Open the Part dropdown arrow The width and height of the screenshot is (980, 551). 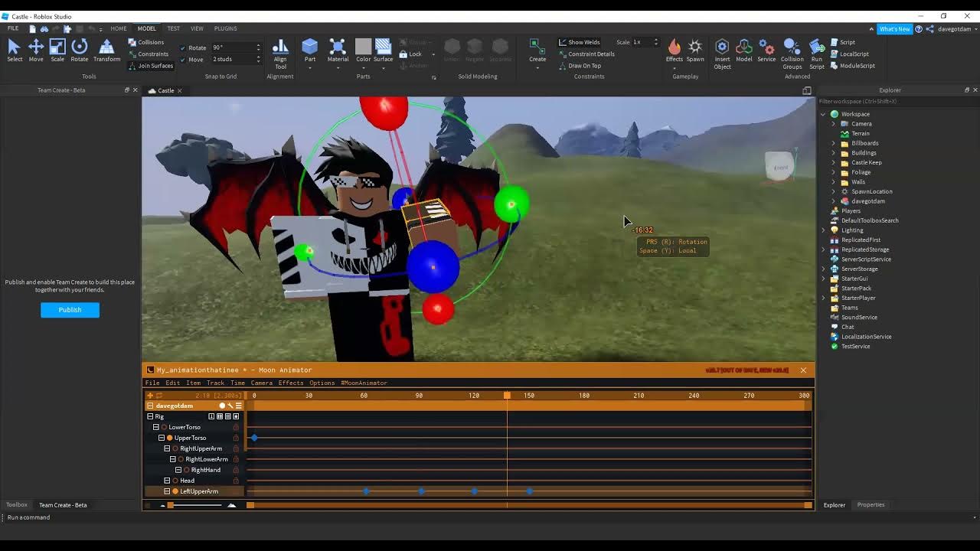(310, 67)
